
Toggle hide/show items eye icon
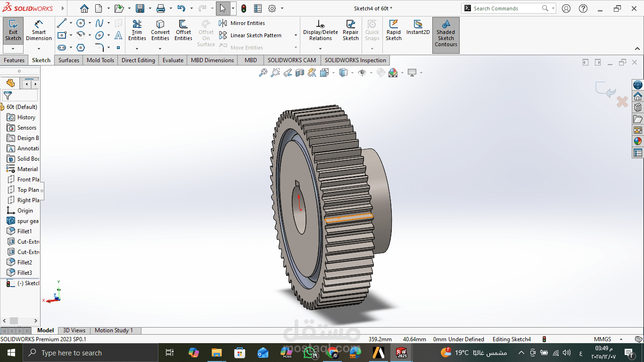click(x=362, y=73)
